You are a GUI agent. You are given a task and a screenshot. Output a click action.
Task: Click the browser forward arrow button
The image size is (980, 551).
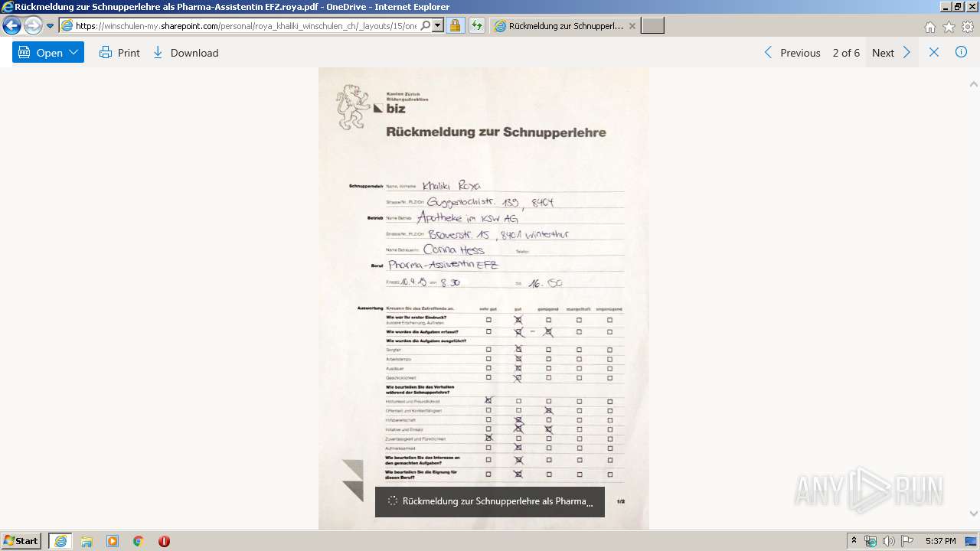click(33, 25)
